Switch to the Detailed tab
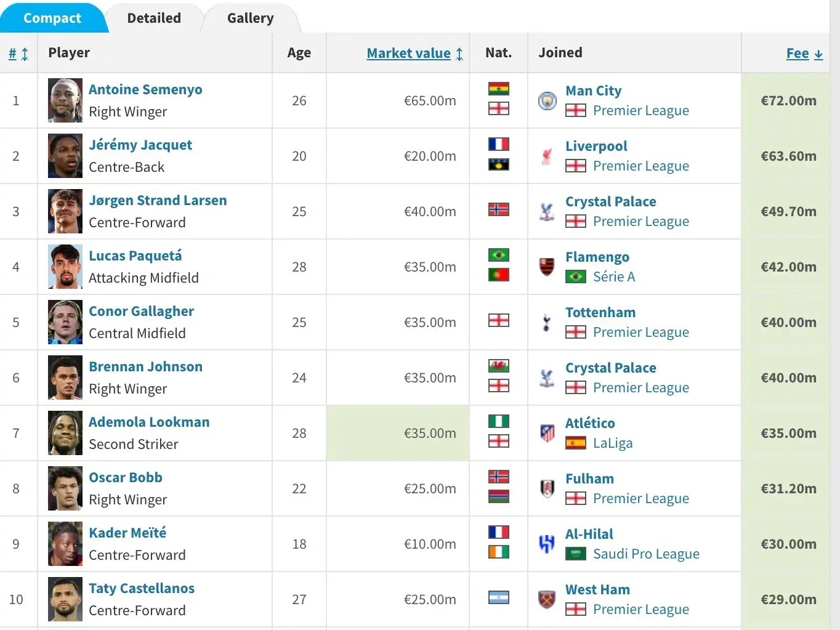 pyautogui.click(x=154, y=18)
